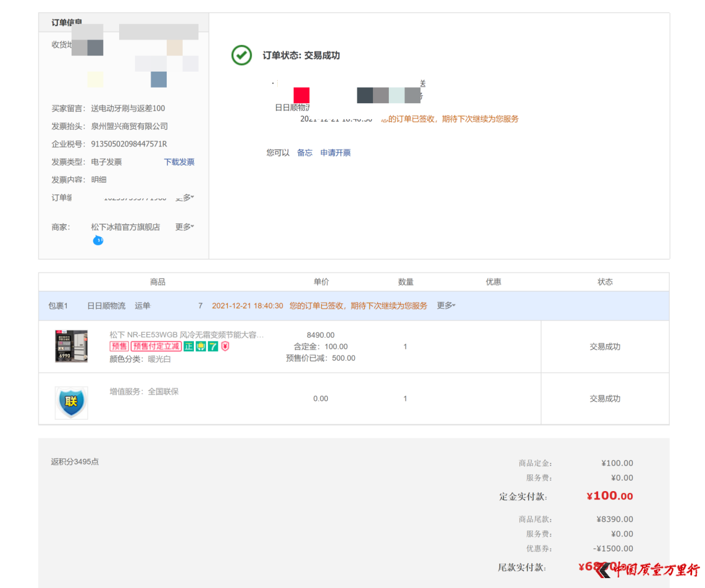Click 您的订单已签收 message in package row
This screenshot has height=588, width=705.
[x=358, y=306]
